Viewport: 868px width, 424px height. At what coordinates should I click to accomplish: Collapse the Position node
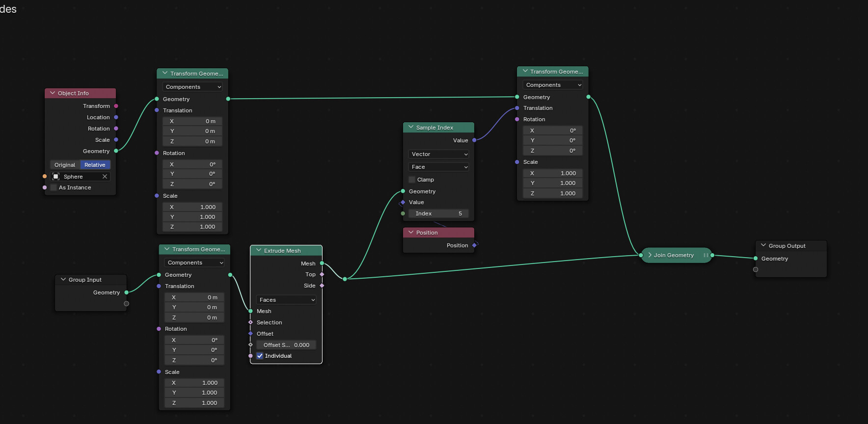pyautogui.click(x=411, y=232)
